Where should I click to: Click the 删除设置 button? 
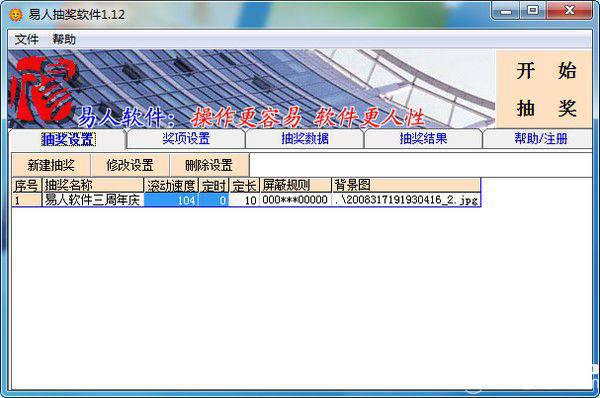tap(209, 165)
